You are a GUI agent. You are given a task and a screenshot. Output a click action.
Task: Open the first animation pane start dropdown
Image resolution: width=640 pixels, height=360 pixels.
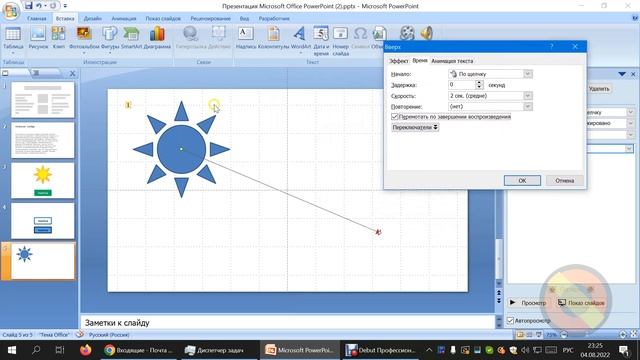pyautogui.click(x=631, y=112)
